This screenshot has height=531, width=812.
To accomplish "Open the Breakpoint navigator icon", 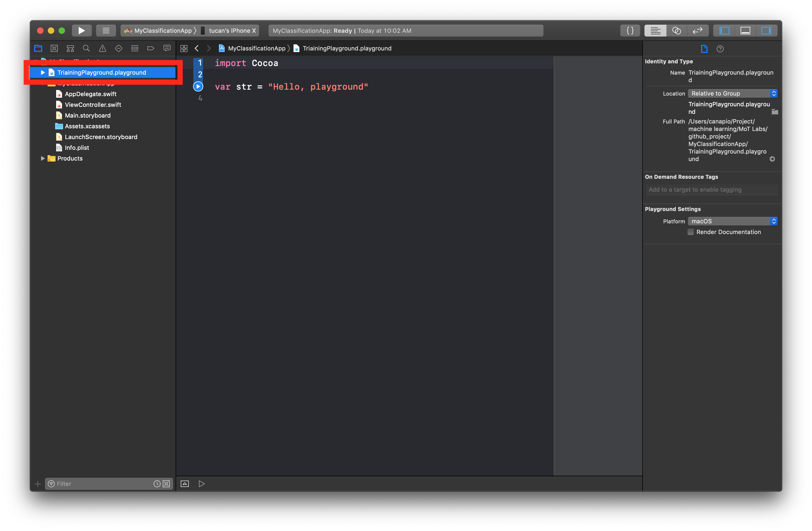I will pyautogui.click(x=150, y=48).
